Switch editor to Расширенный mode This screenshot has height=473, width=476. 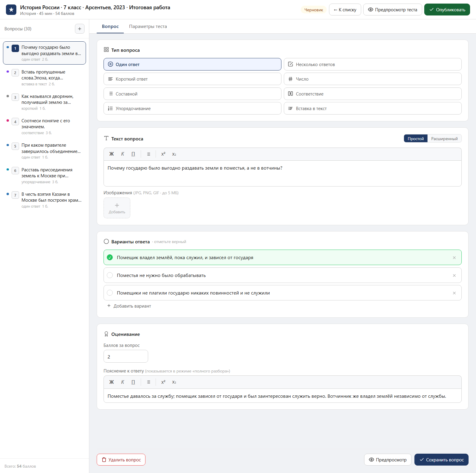coord(444,139)
